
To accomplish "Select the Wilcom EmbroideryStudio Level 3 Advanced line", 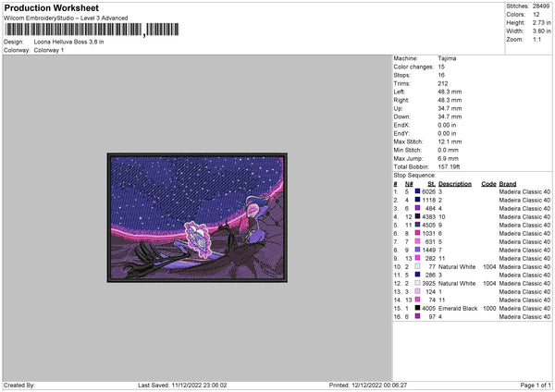I will coord(66,18).
